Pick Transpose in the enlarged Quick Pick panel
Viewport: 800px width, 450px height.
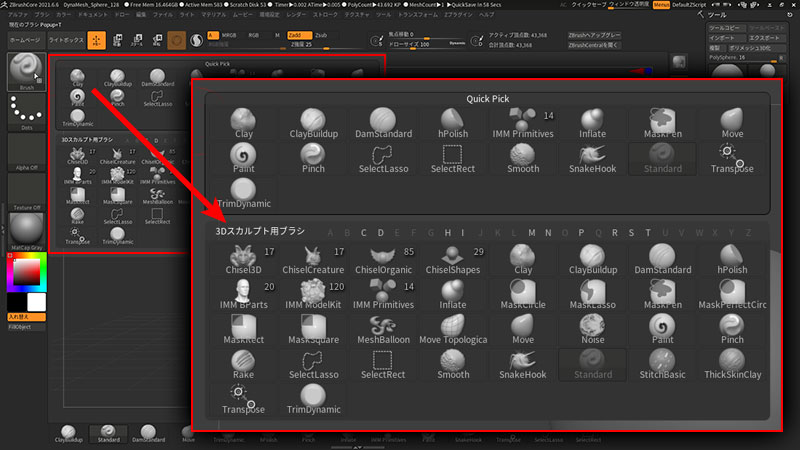point(732,159)
